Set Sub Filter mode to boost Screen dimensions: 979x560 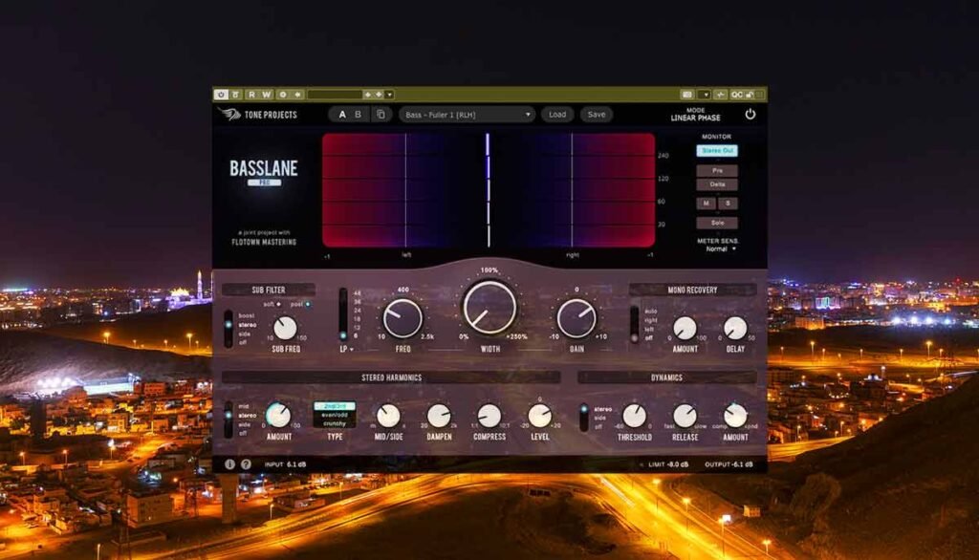click(246, 316)
